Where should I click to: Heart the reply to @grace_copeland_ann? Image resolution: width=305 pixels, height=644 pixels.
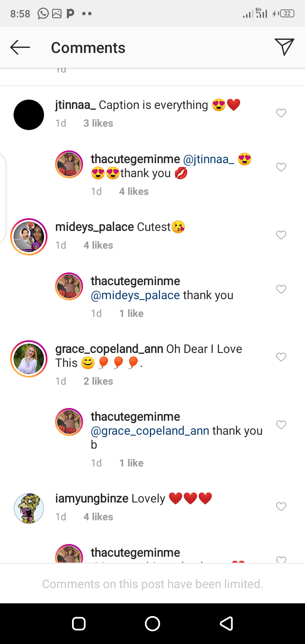tap(281, 425)
